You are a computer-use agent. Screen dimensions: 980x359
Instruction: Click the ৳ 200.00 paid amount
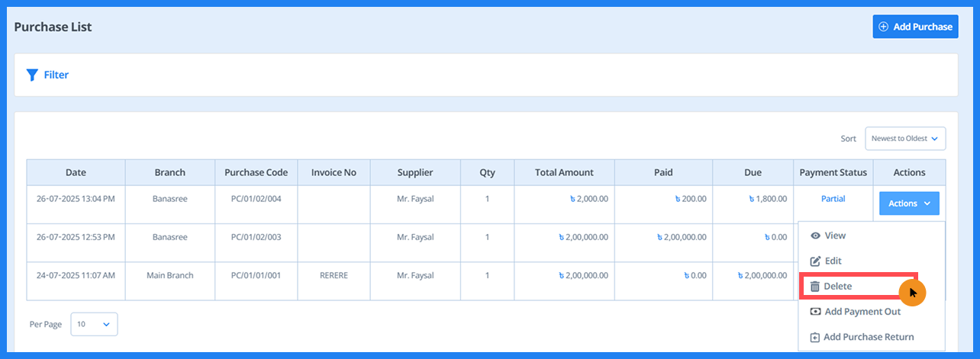691,199
